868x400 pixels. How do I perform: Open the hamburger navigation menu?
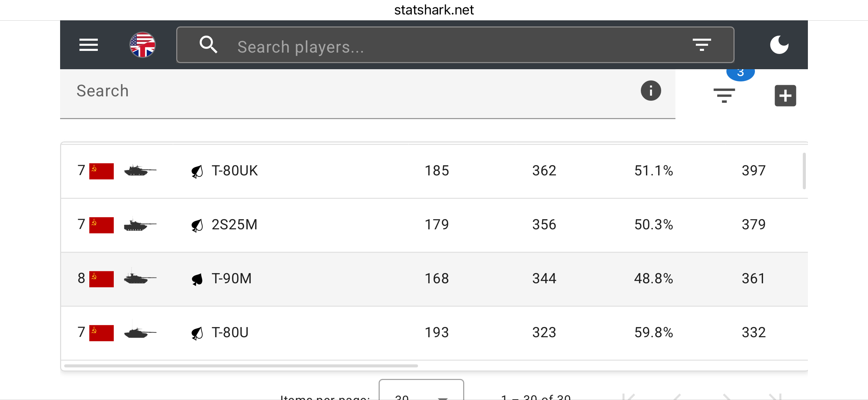click(88, 45)
